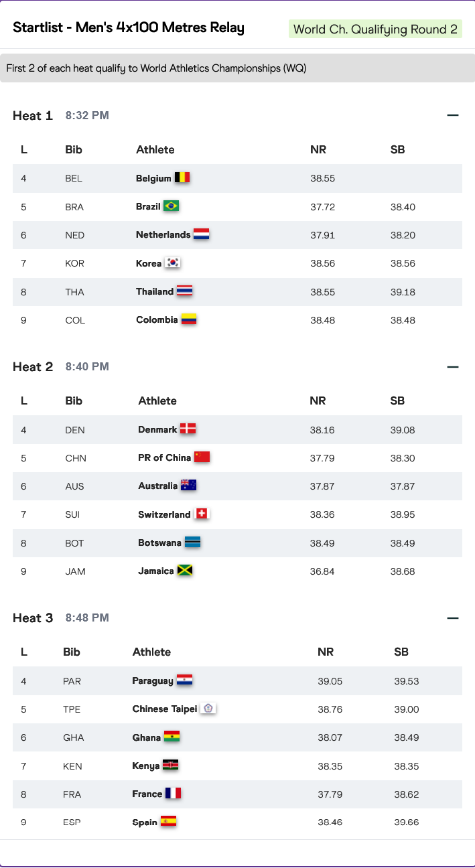Screen dimensions: 475x868
Task: Click the SB column header in Heat 1
Action: (x=397, y=150)
